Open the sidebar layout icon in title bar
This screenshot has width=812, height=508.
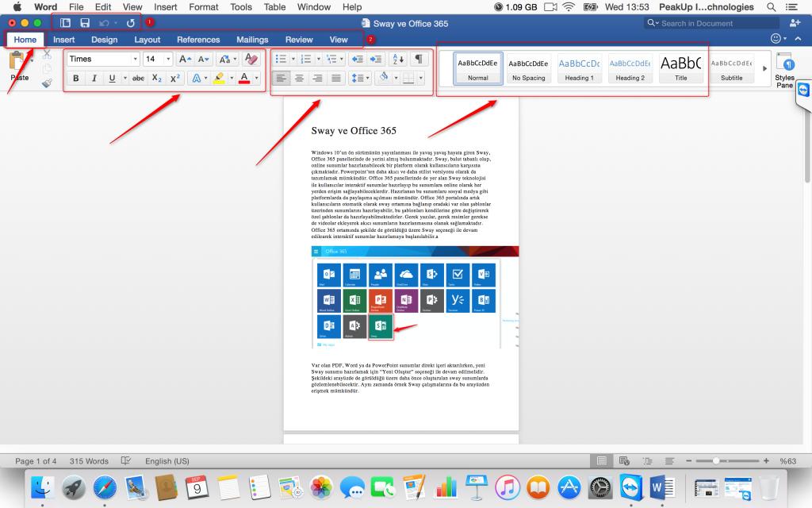click(x=65, y=23)
